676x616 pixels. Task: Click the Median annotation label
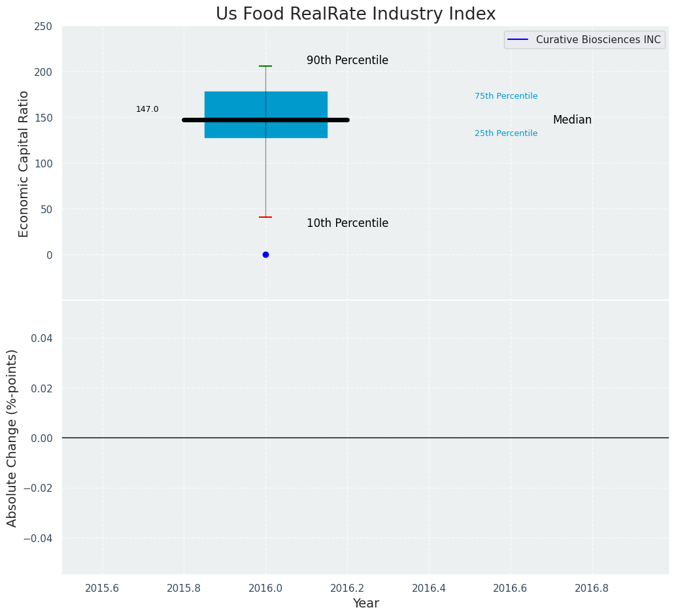tap(572, 120)
